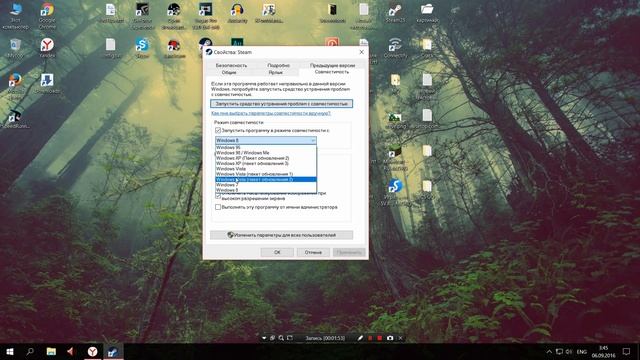Select the recorder pencil draw tool
This screenshot has width=640, height=360.
(x=360, y=338)
